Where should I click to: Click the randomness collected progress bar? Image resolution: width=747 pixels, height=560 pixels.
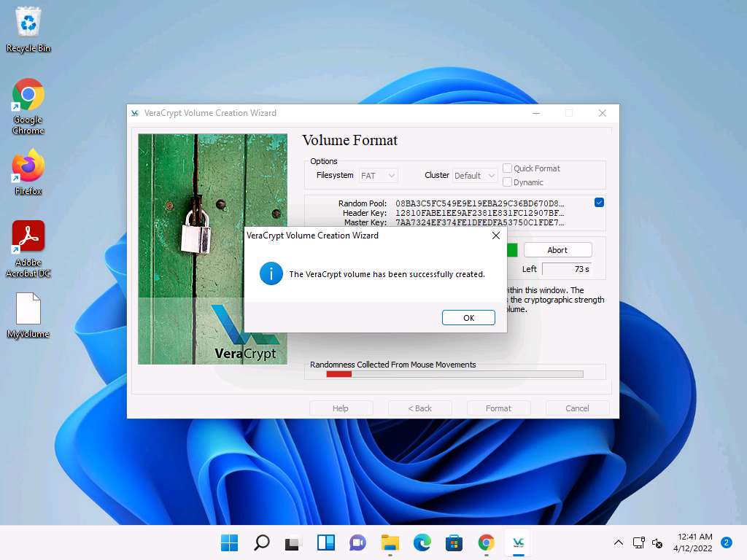[454, 374]
